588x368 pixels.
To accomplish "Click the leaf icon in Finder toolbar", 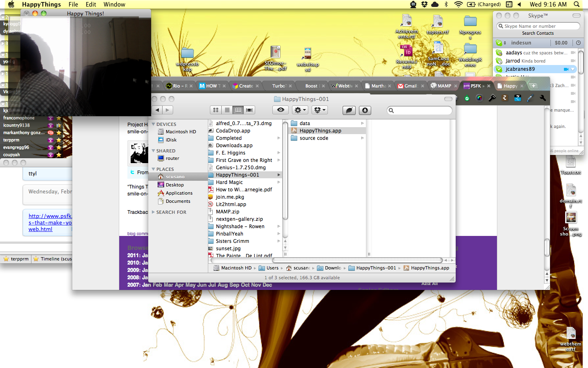I will pos(349,110).
